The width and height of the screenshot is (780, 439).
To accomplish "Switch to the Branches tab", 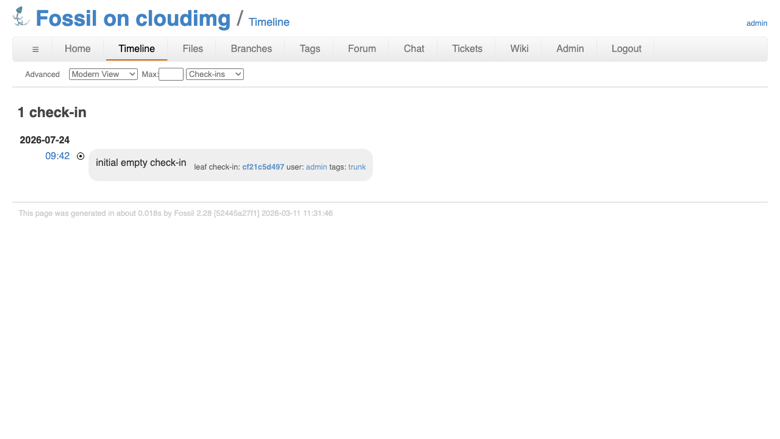I will pos(251,49).
